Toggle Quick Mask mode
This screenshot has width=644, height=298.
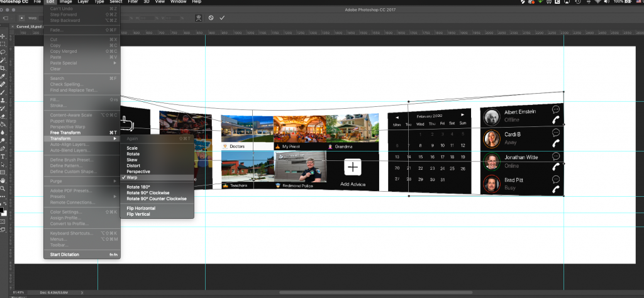tap(3, 222)
